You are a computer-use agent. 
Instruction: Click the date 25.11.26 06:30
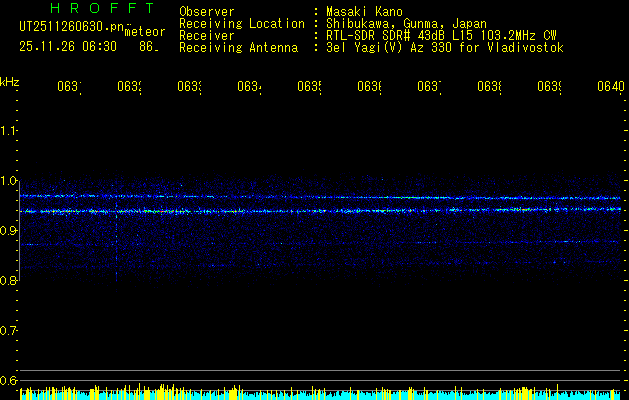[x=68, y=47]
